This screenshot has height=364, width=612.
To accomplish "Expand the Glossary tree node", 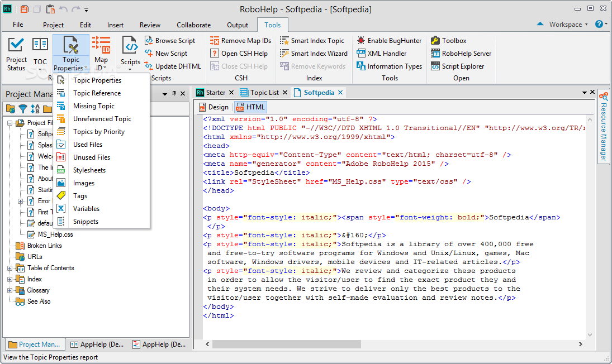I will click(x=10, y=290).
